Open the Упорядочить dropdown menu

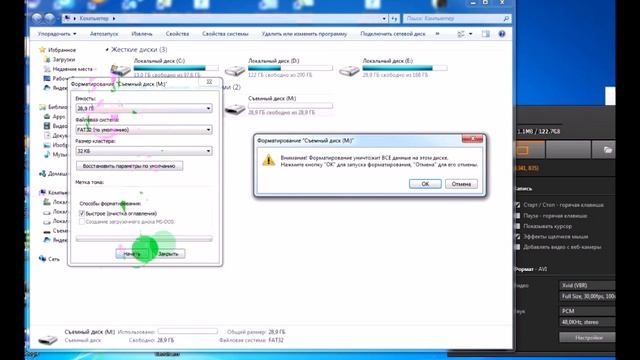pyautogui.click(x=57, y=34)
